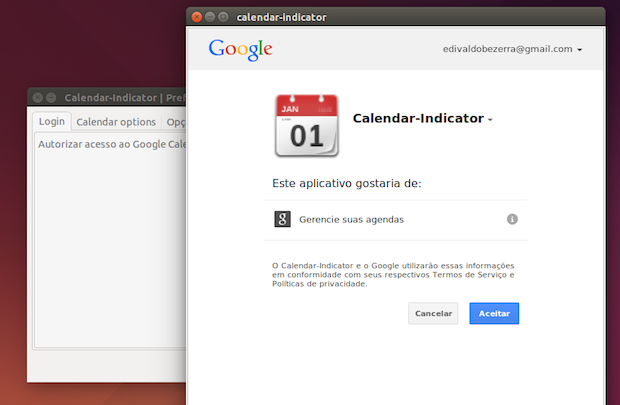Close the calendar-indicator window
Viewport: 620px width, 405px height.
(197, 17)
